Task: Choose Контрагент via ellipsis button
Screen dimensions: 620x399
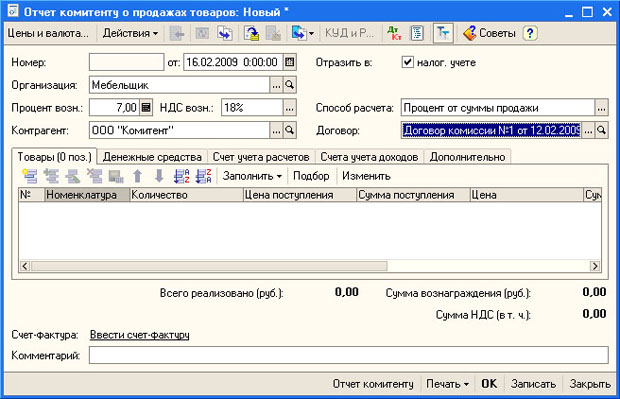Action: pos(276,130)
